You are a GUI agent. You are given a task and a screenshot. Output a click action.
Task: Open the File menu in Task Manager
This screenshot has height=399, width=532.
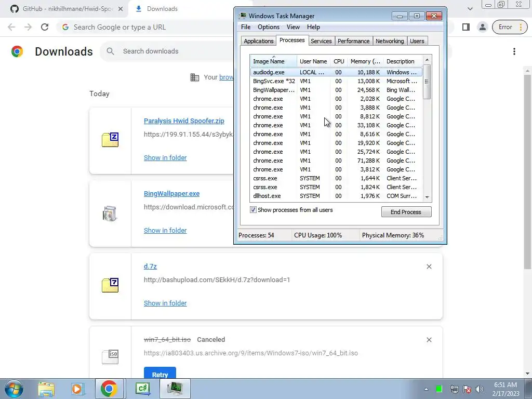tap(246, 27)
